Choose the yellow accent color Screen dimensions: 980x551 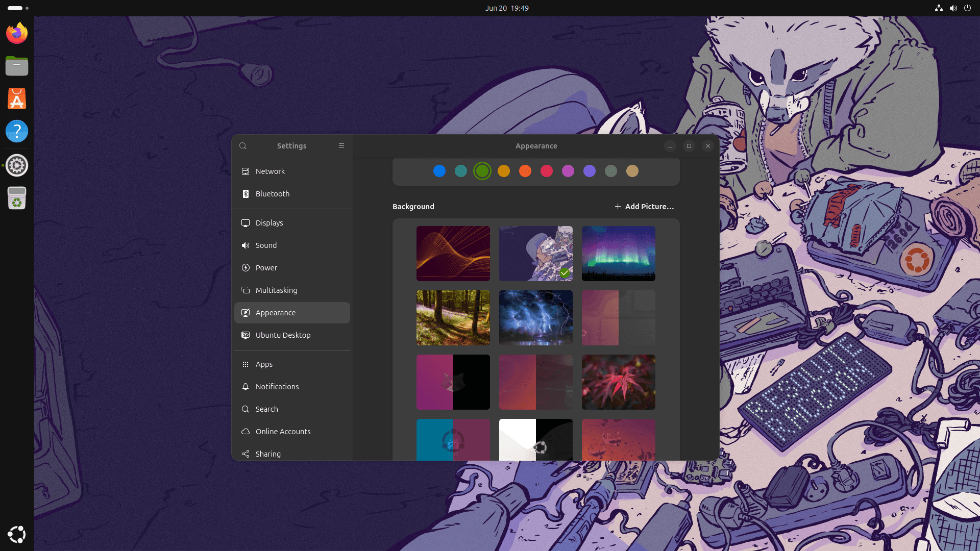(x=504, y=171)
